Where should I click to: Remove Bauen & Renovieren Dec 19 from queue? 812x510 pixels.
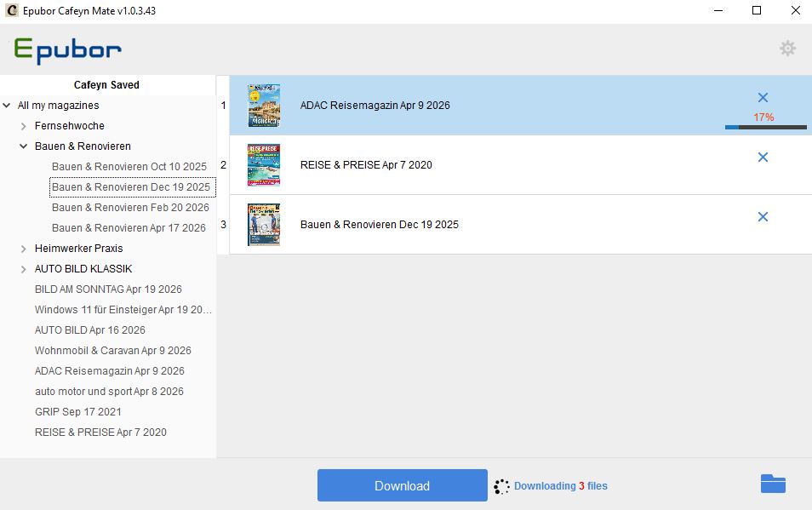click(x=763, y=217)
